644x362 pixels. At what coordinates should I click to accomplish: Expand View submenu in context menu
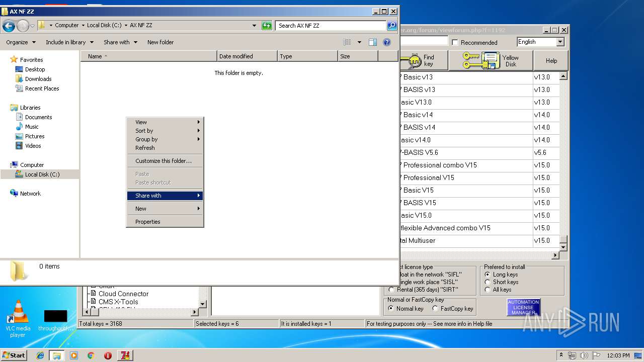[x=165, y=122]
